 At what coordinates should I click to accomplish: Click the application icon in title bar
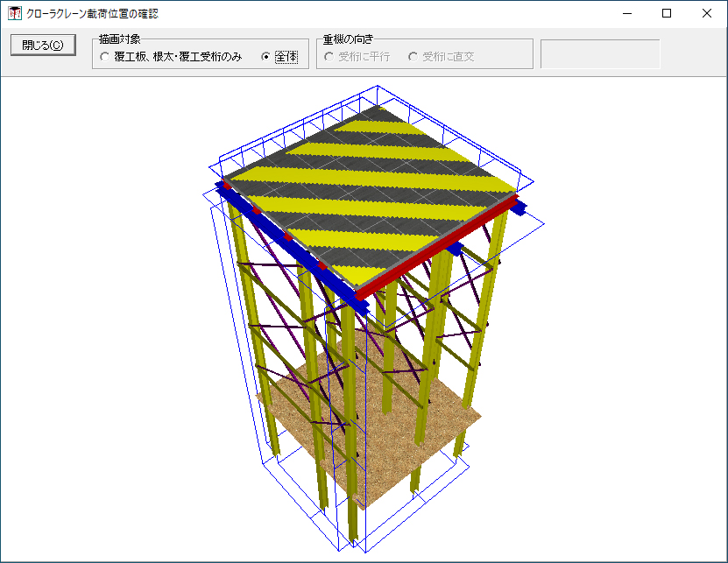pyautogui.click(x=15, y=13)
